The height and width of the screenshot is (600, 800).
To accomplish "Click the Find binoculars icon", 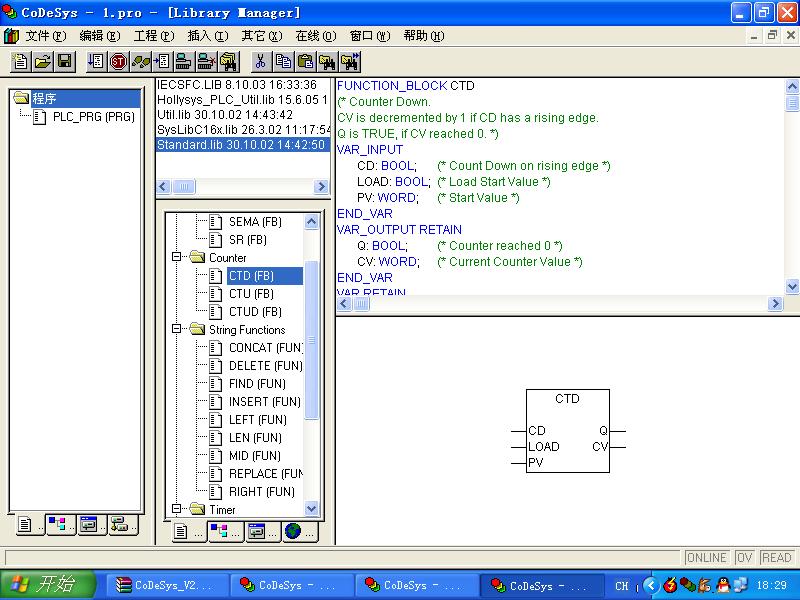I will 327,62.
